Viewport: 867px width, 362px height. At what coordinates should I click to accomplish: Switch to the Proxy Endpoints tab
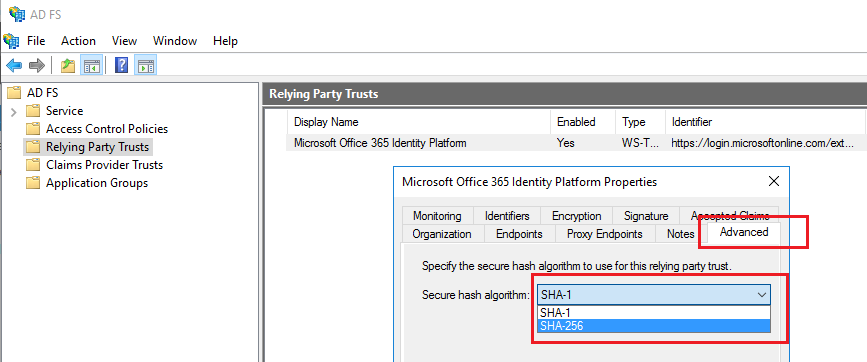pos(605,234)
